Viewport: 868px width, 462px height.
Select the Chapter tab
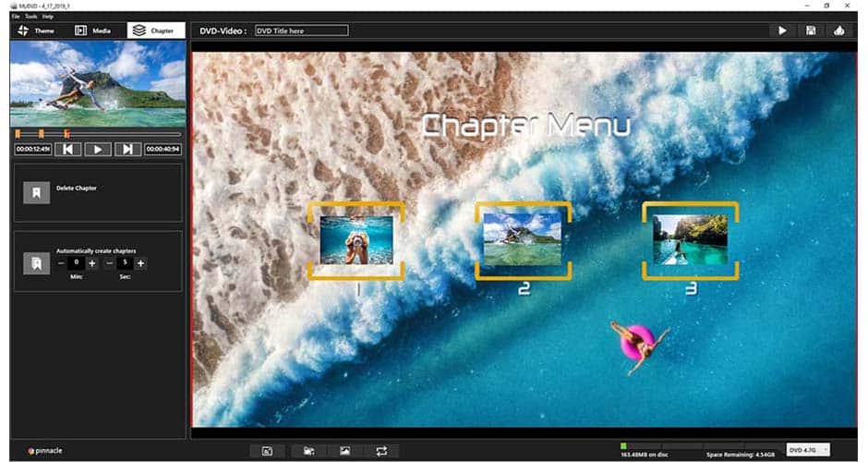(x=155, y=30)
